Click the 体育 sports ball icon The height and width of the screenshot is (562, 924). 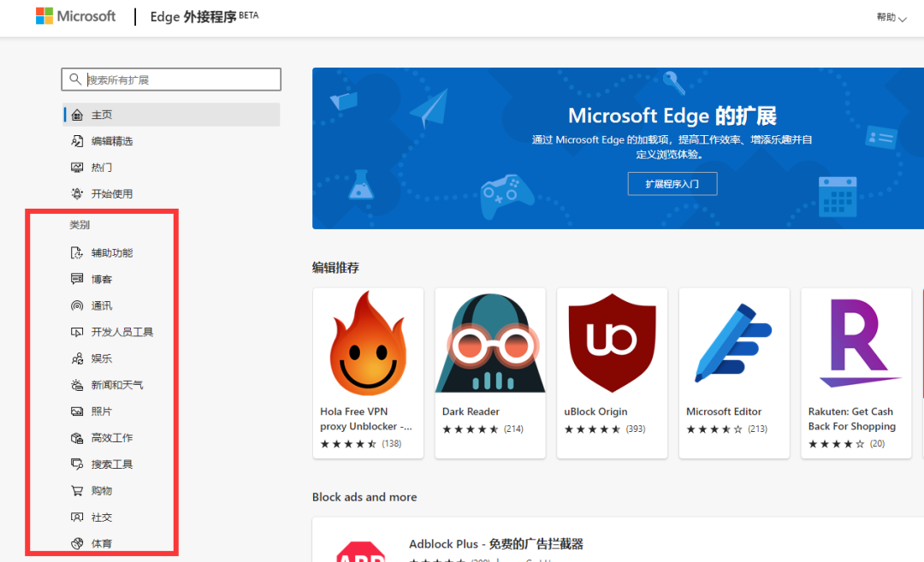(x=77, y=543)
